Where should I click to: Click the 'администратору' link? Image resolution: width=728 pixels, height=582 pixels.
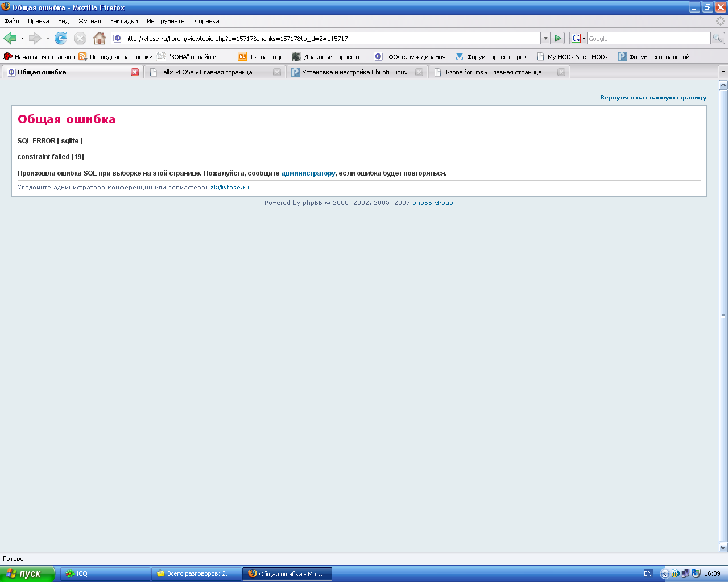tap(308, 173)
